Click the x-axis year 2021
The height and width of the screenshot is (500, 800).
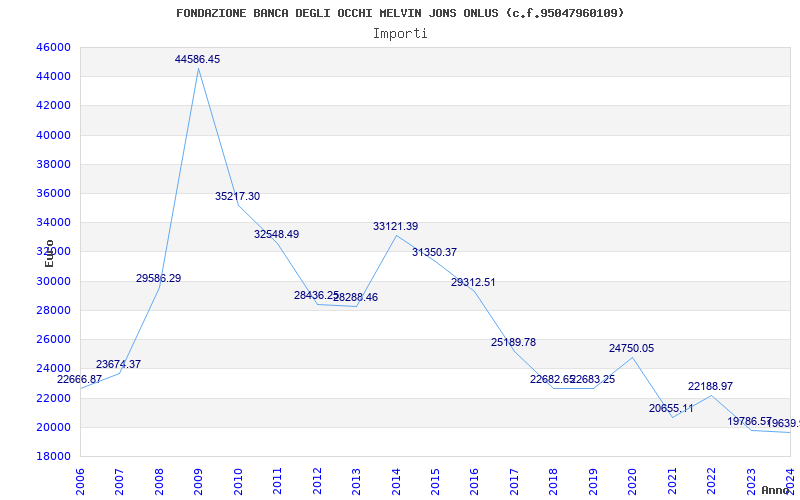(x=672, y=481)
